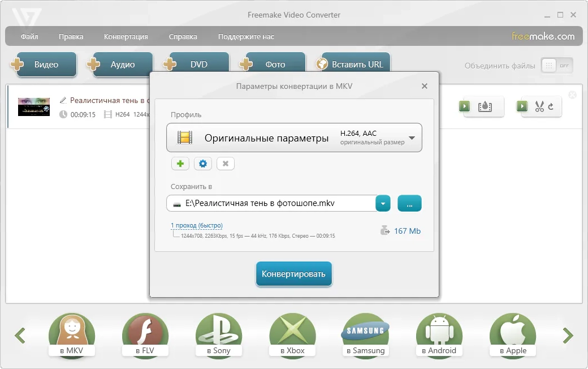Click the video thumbnail in file list
588x369 pixels.
[x=34, y=106]
